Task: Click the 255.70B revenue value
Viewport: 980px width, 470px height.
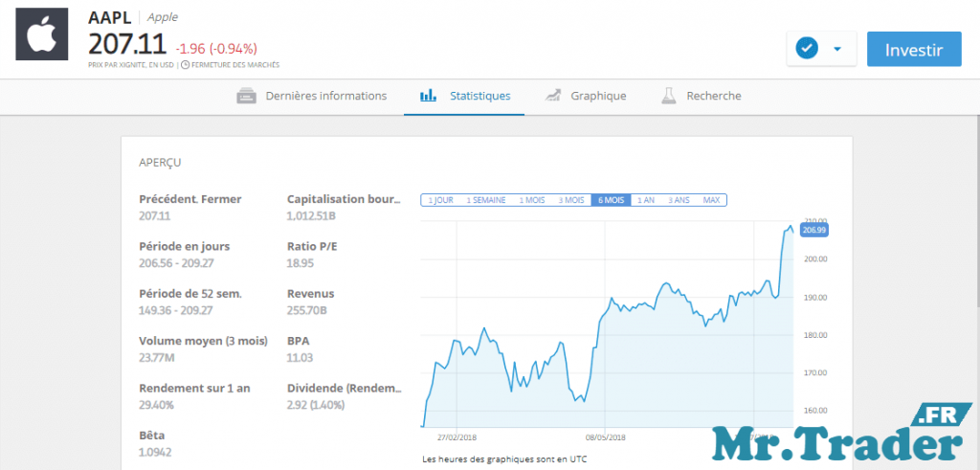Action: pos(307,311)
